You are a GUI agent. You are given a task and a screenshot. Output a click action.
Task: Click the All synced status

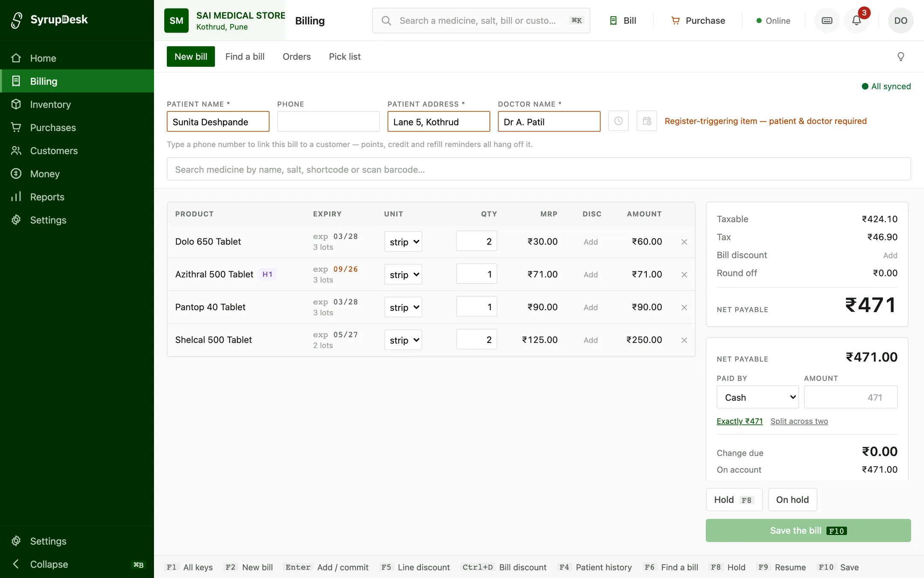click(886, 86)
